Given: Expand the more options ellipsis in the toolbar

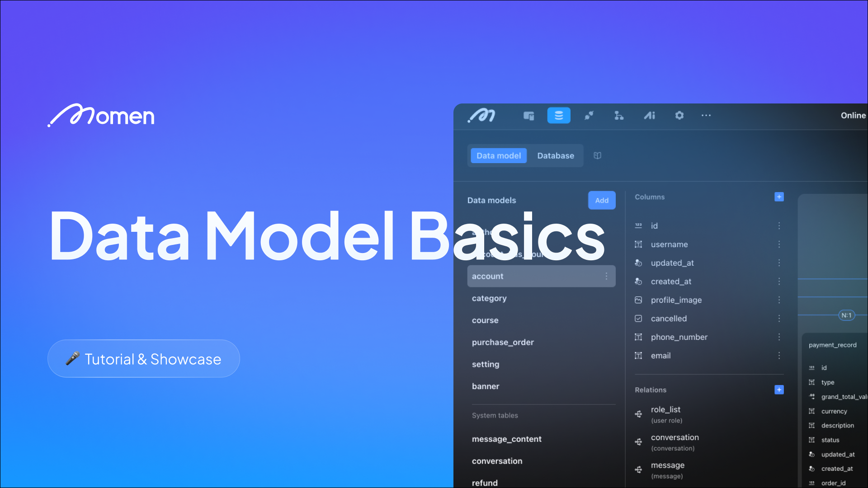Looking at the screenshot, I should click(706, 116).
